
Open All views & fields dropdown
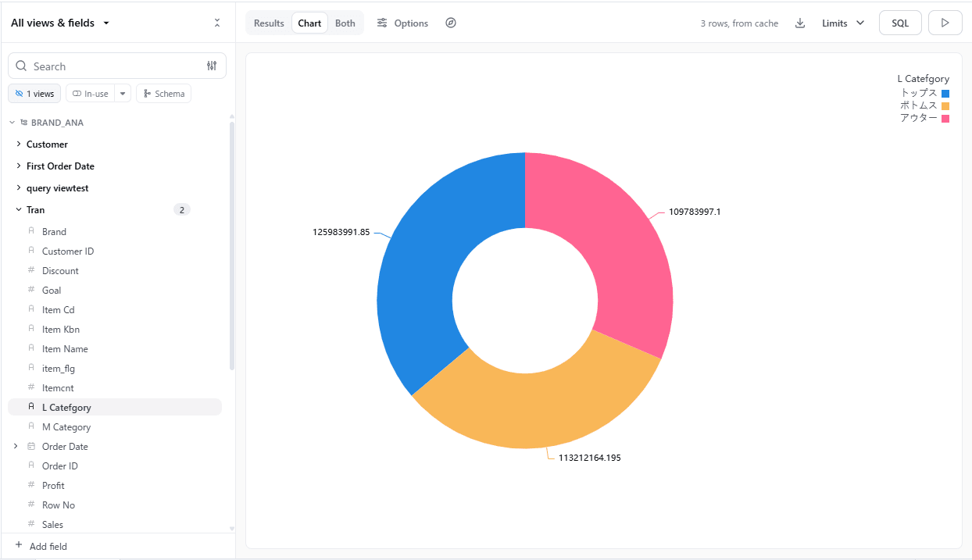[60, 23]
